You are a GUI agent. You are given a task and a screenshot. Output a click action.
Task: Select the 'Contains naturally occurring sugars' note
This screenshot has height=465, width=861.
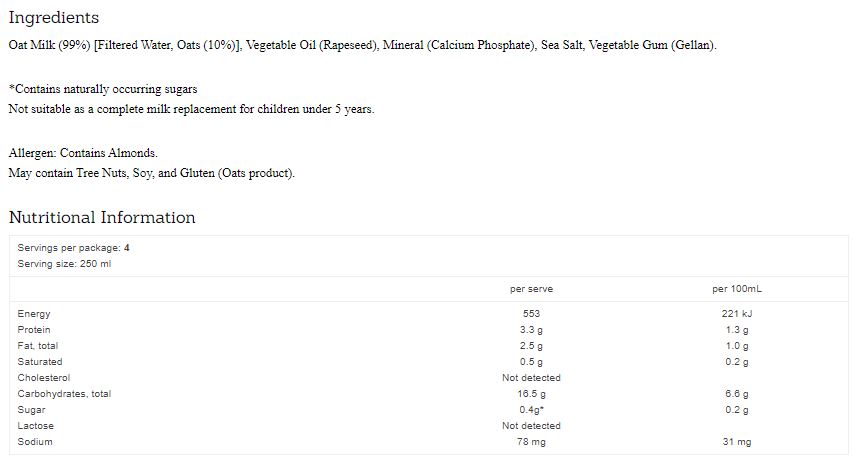(103, 89)
